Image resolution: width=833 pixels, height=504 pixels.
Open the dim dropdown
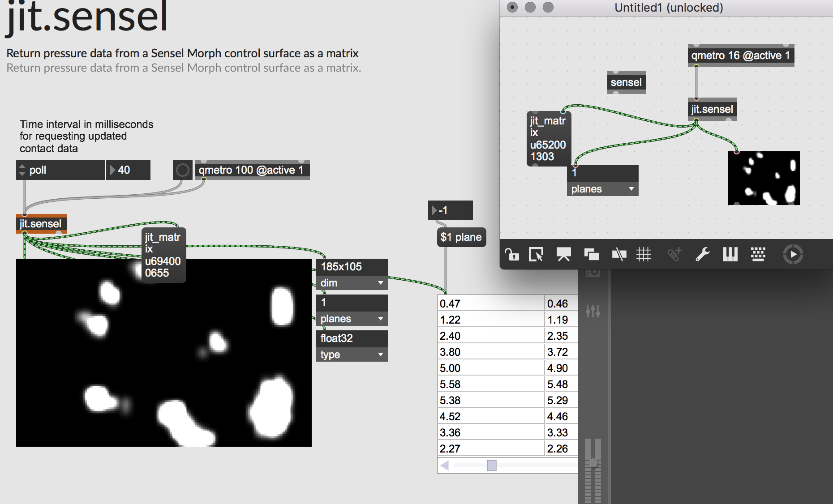[x=352, y=283]
